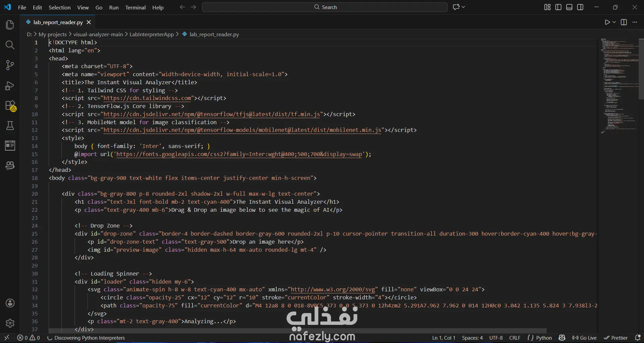Image resolution: width=644 pixels, height=343 pixels.
Task: Run the Python file with the play icon
Action: click(x=607, y=22)
